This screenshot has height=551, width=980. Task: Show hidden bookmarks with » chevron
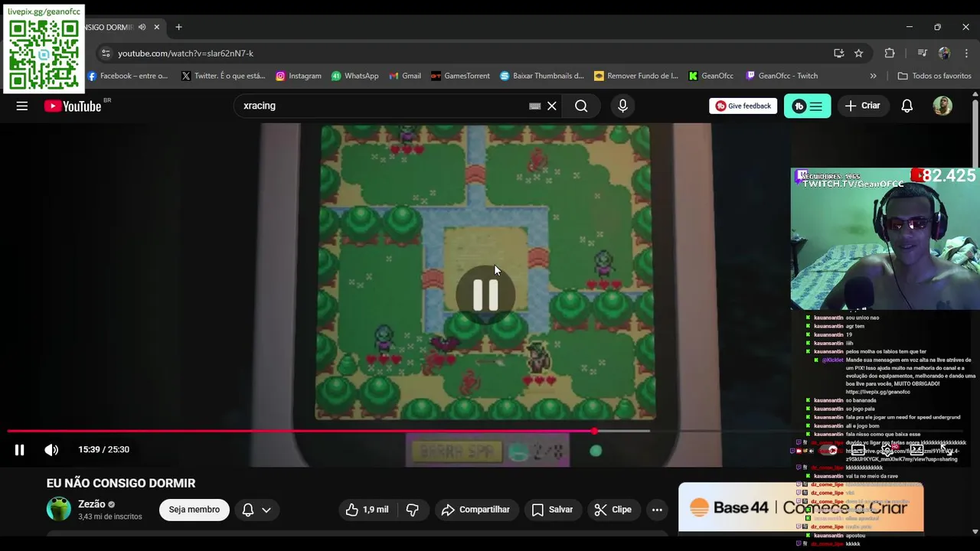[x=873, y=76]
